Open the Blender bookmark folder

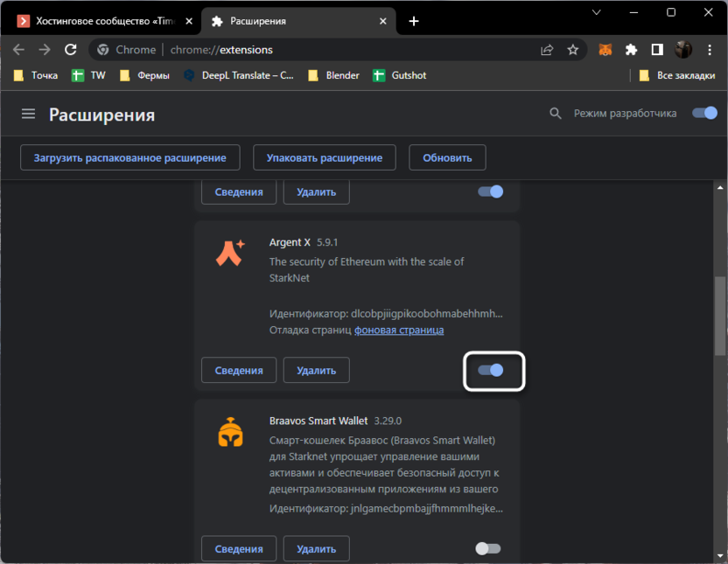point(334,75)
